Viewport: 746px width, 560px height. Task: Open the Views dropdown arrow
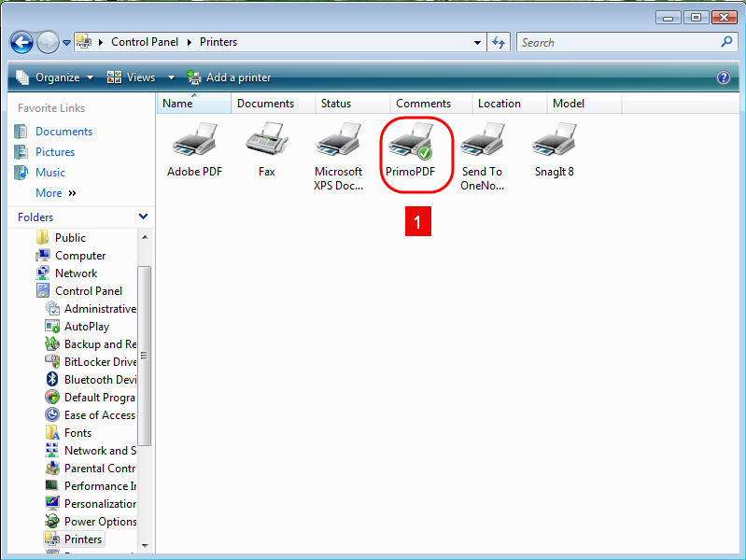click(171, 77)
